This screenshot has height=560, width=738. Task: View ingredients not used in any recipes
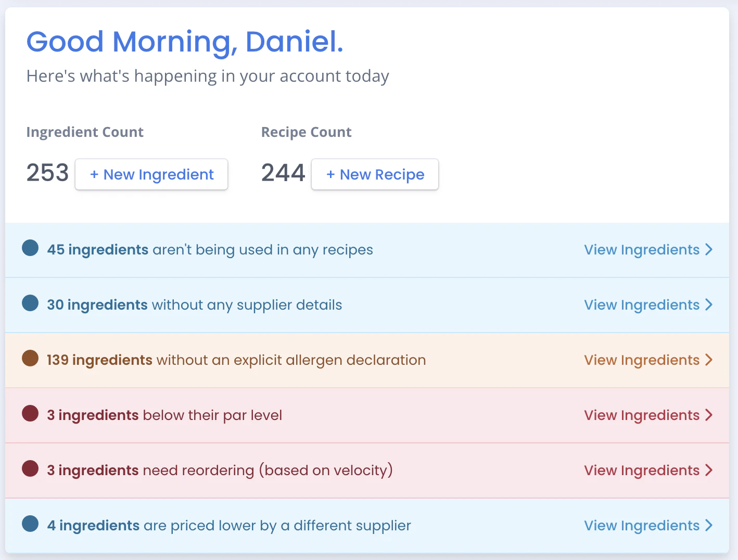coord(642,250)
